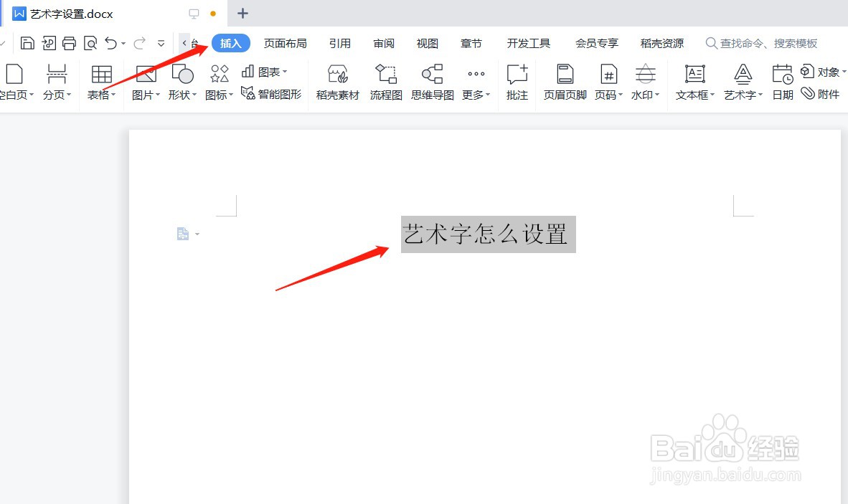
Task: Select the 艺术字设置.docx document tab
Action: [x=115, y=14]
